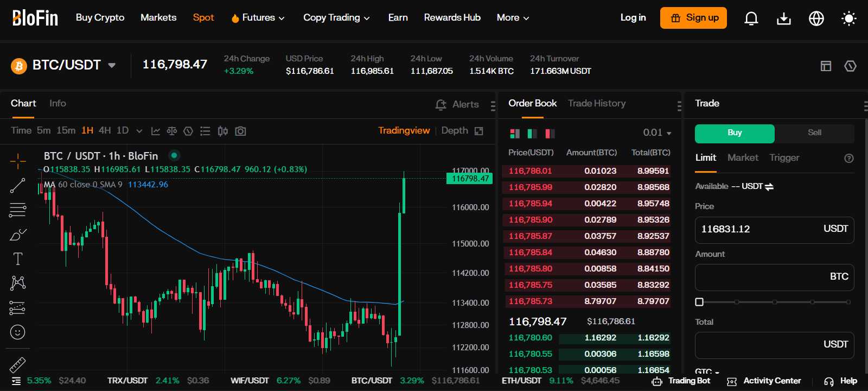Toggle light theme sun icon
Image resolution: width=868 pixels, height=391 pixels.
click(848, 18)
